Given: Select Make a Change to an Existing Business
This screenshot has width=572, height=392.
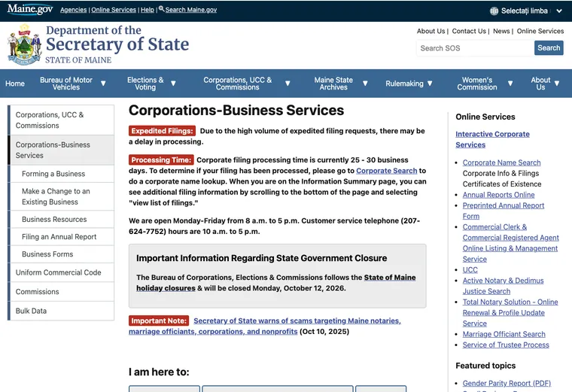Looking at the screenshot, I should pyautogui.click(x=62, y=196).
